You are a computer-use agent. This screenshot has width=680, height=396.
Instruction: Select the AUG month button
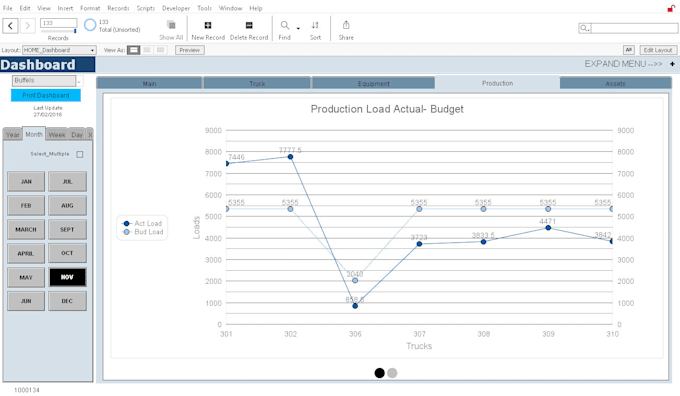click(67, 205)
